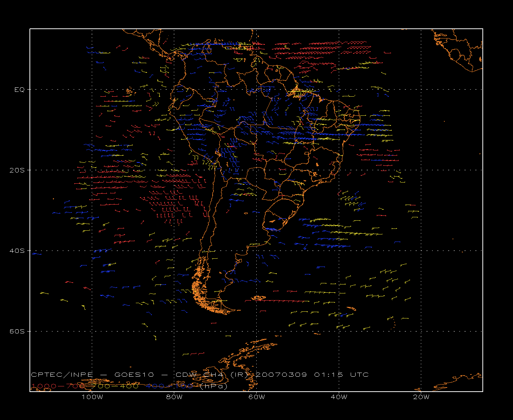This screenshot has height=420, width=513.
Task: Click the red 1000-700 legend entry
Action: pyautogui.click(x=59, y=386)
